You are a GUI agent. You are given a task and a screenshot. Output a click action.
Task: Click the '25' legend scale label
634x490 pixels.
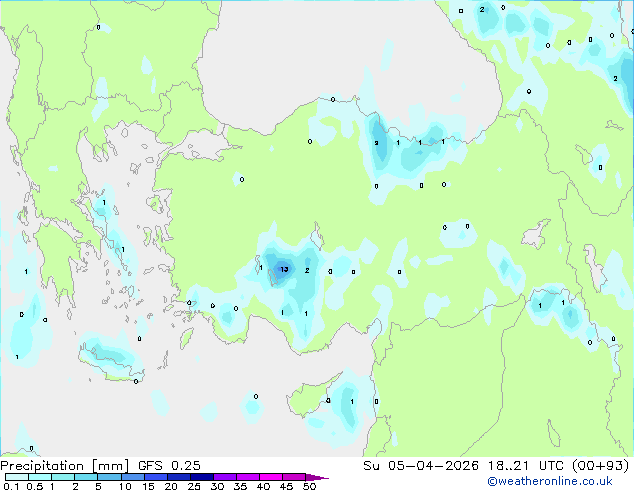(x=194, y=486)
